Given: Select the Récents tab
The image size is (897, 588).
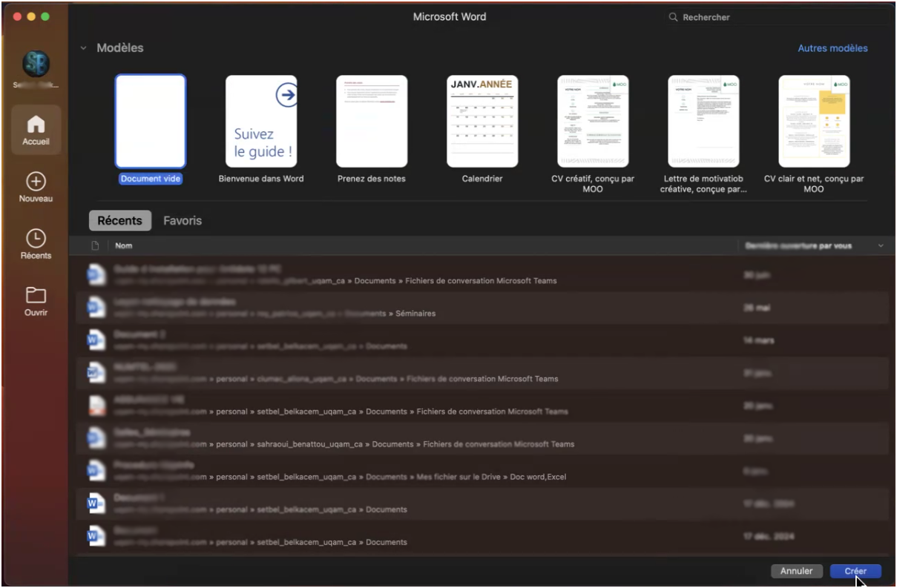Looking at the screenshot, I should [x=119, y=221].
